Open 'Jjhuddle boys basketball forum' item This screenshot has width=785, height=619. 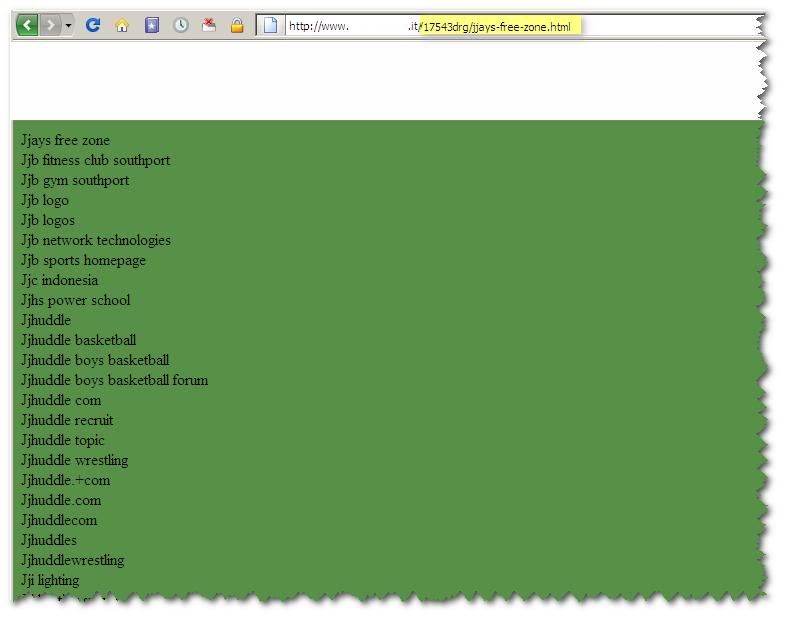pyautogui.click(x=114, y=380)
